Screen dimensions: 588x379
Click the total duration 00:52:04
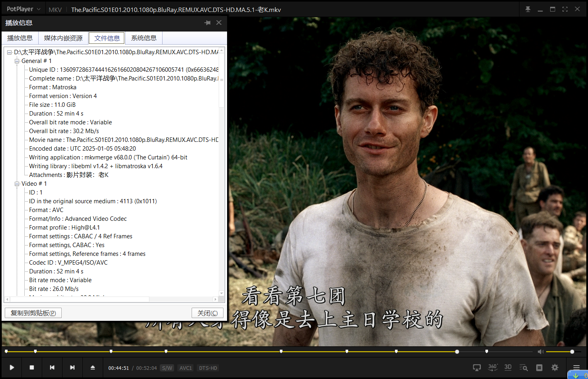coord(147,368)
